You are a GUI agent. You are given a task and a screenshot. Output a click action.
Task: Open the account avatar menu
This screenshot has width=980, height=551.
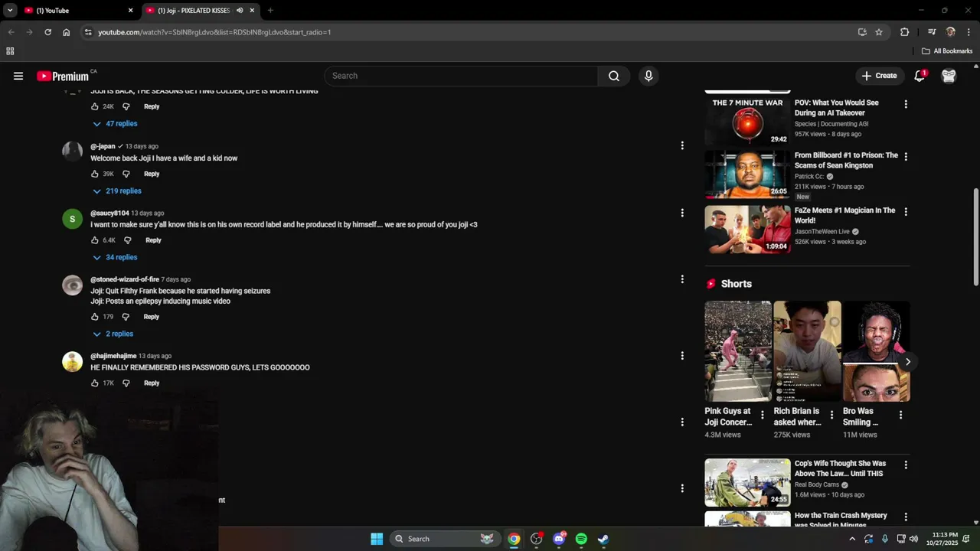point(949,76)
